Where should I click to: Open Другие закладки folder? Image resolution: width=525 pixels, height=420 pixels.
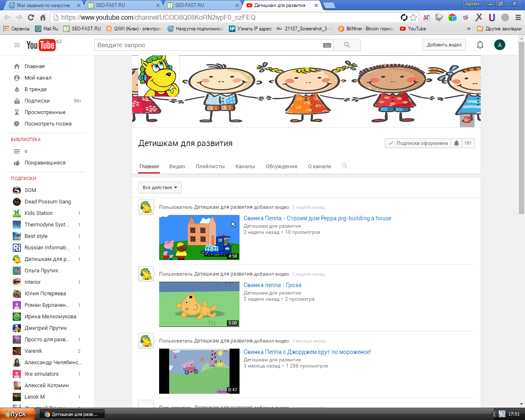pos(499,29)
